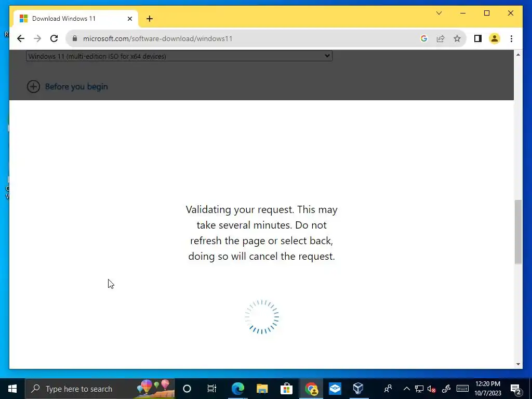The width and height of the screenshot is (532, 399).
Task: Click the scrollbar down arrow
Action: [518, 364]
